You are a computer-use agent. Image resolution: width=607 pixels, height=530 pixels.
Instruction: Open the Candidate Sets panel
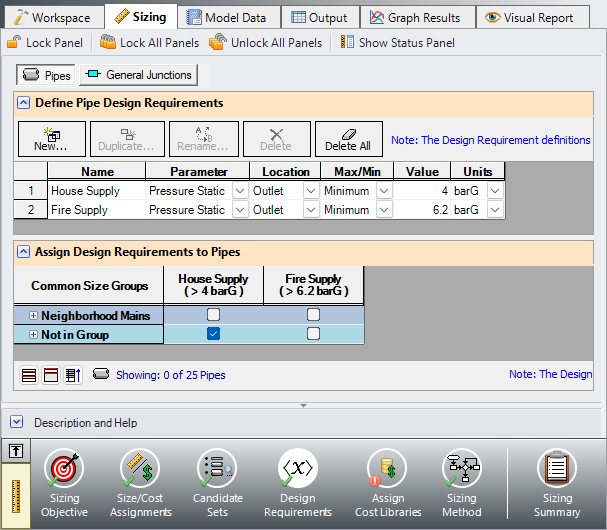point(217,482)
